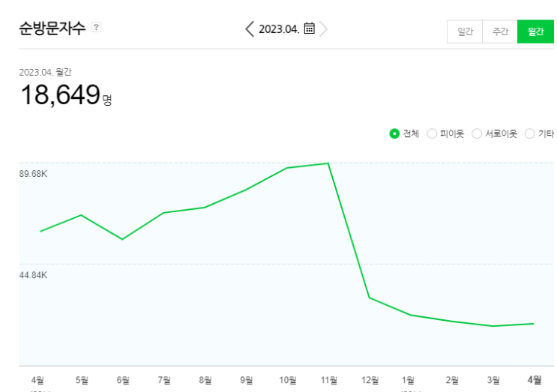Click the 10월 x-axis label
557x392 pixels.
pyautogui.click(x=288, y=380)
